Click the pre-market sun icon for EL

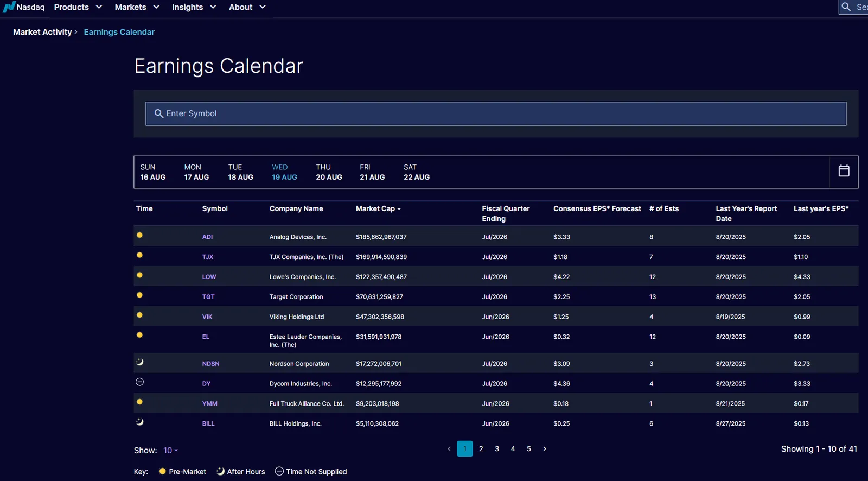tap(139, 335)
